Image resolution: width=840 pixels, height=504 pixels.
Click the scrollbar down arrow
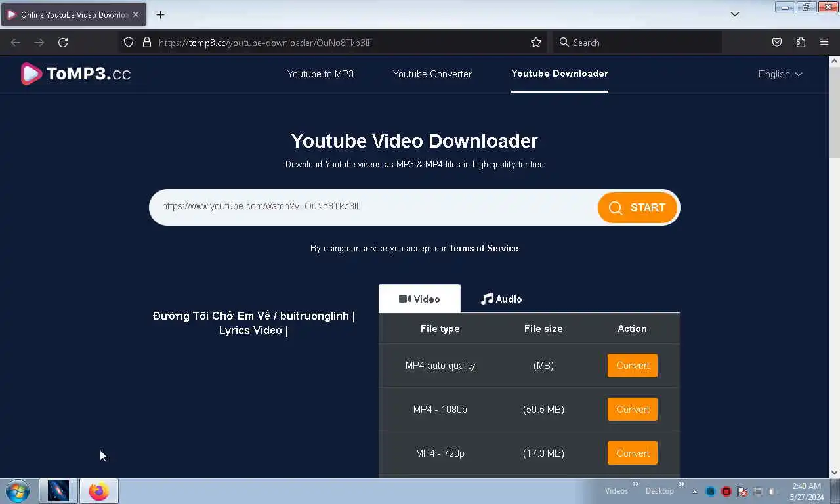(834, 472)
